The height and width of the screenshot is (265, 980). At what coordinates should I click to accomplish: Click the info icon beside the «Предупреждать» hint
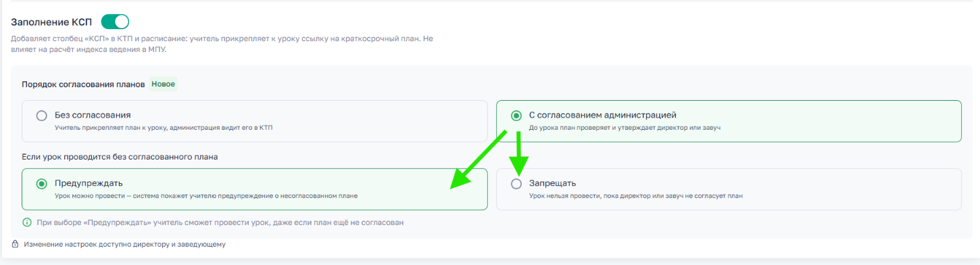tap(27, 222)
